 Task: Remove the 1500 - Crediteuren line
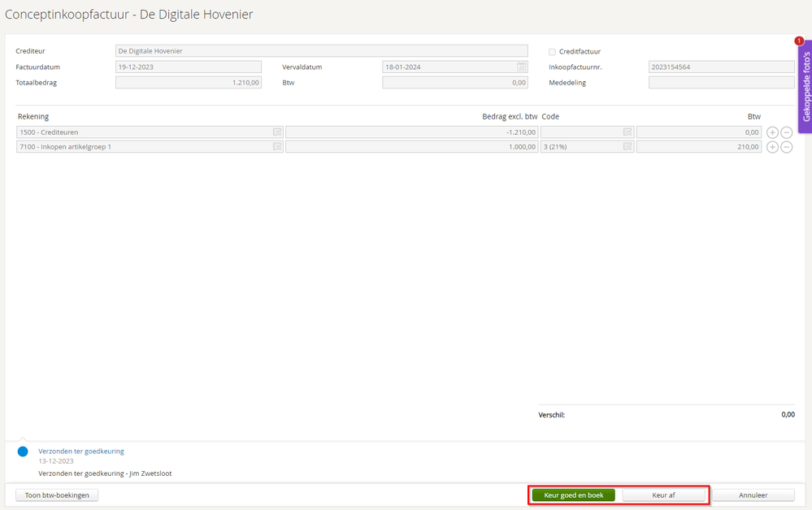tap(786, 133)
